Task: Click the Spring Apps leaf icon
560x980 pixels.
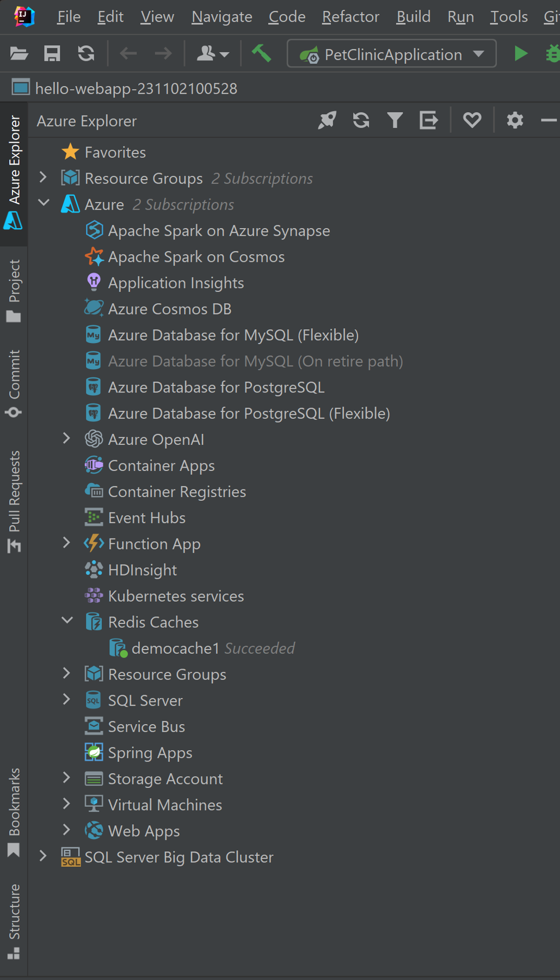Action: point(94,752)
